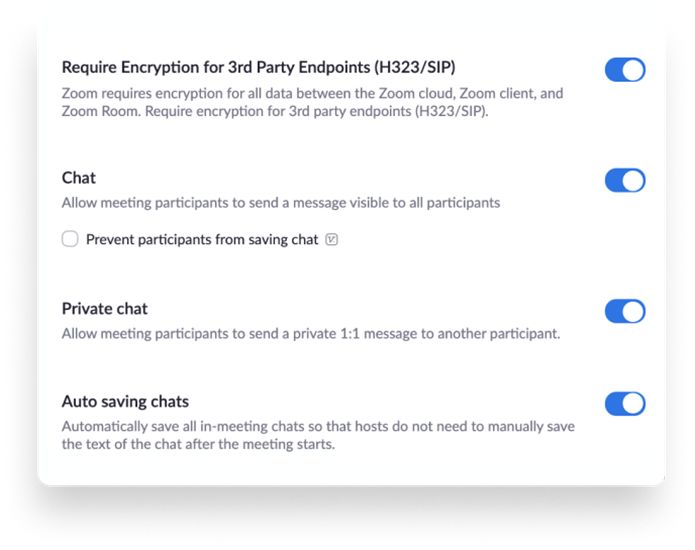Disable the Auto saving chats toggle
695x550 pixels.
(x=625, y=404)
